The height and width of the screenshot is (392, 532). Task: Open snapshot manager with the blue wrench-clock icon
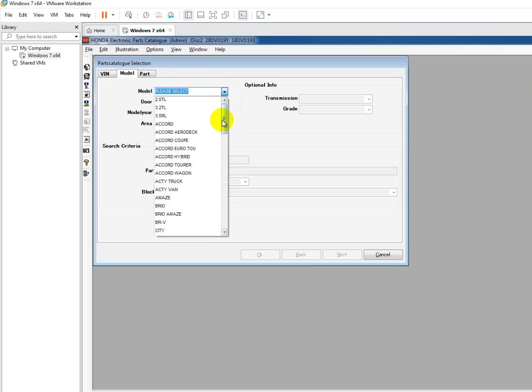pyautogui.click(x=171, y=15)
